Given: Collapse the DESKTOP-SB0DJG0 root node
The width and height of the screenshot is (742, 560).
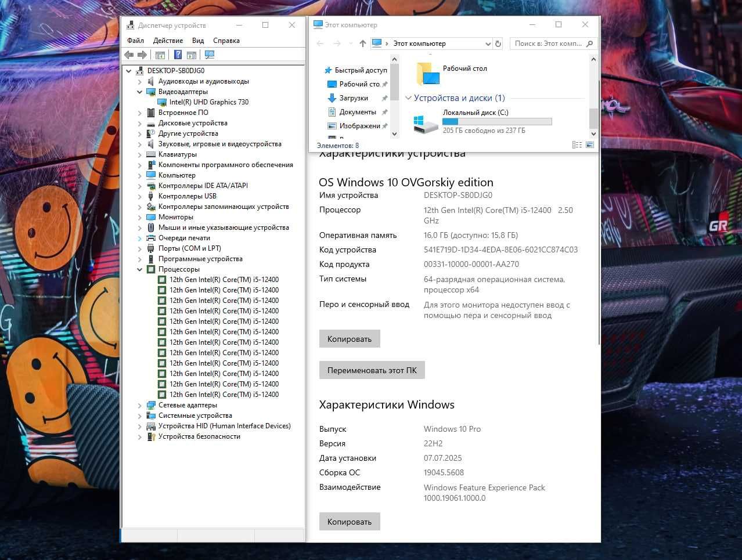Looking at the screenshot, I should click(x=129, y=71).
